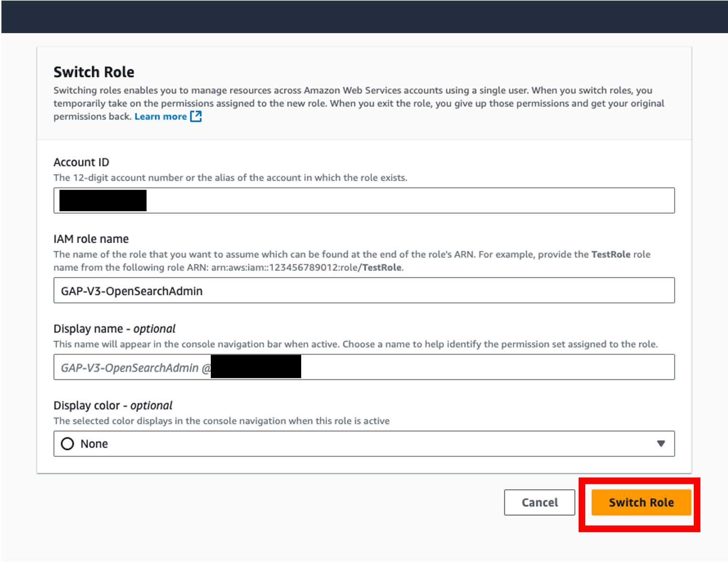This screenshot has height=562, width=728.
Task: Click the Display color - optional label
Action: coord(113,405)
